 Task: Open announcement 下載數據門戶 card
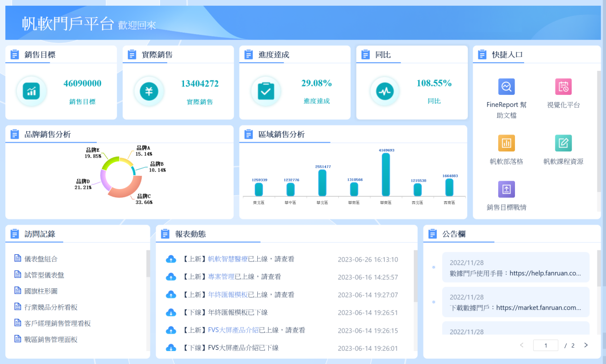516,302
